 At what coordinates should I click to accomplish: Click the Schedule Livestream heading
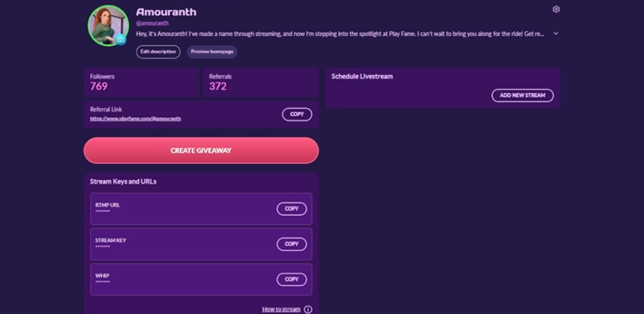coord(362,76)
